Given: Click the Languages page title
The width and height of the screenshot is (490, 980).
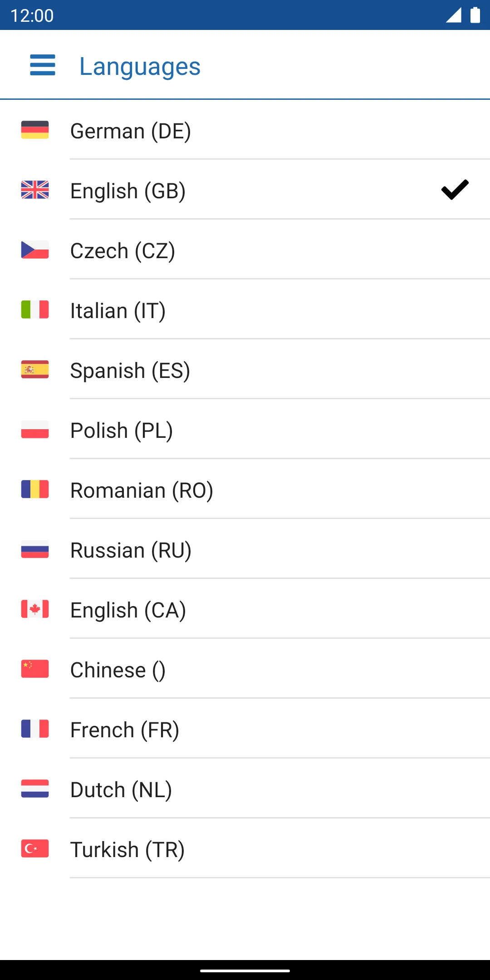Looking at the screenshot, I should coord(140,67).
